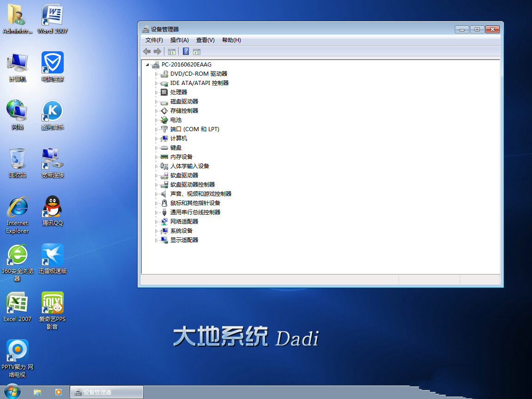
Task: Click the 设备管理器 taskbar button
Action: point(106,392)
